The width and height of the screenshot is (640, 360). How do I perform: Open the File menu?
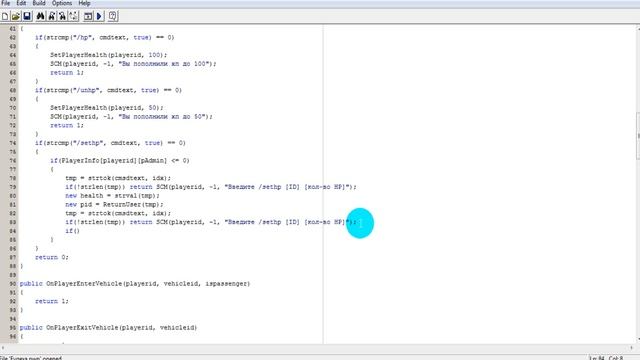(6, 3)
